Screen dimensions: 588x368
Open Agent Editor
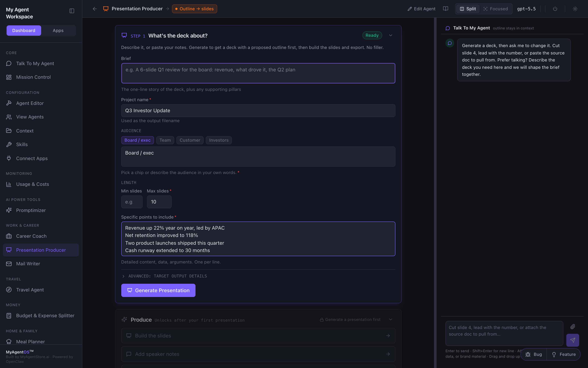(41, 103)
